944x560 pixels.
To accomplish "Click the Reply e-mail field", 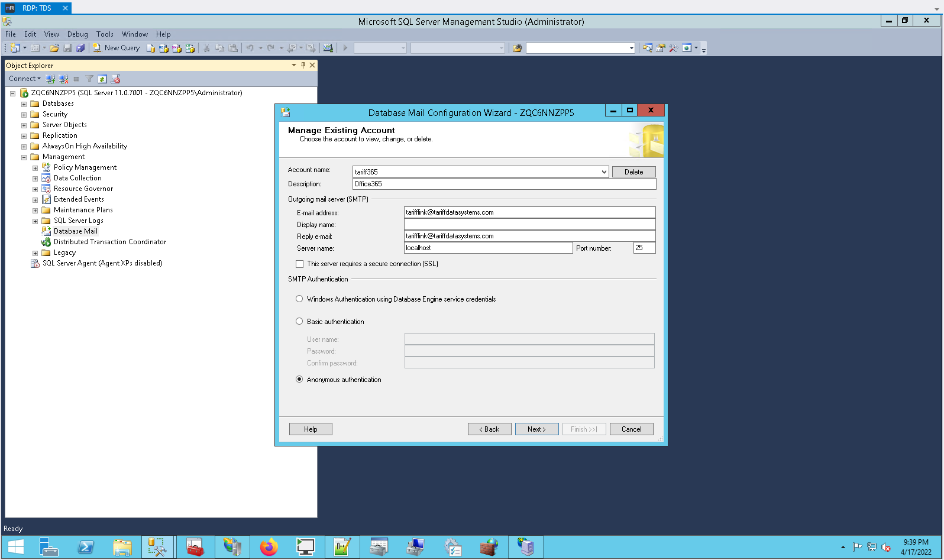I will click(530, 236).
